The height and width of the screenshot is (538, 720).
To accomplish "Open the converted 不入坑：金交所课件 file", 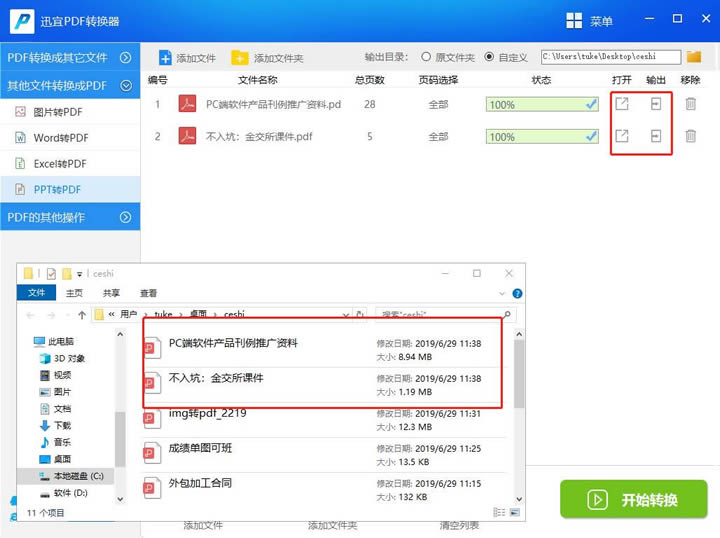I will (622, 136).
